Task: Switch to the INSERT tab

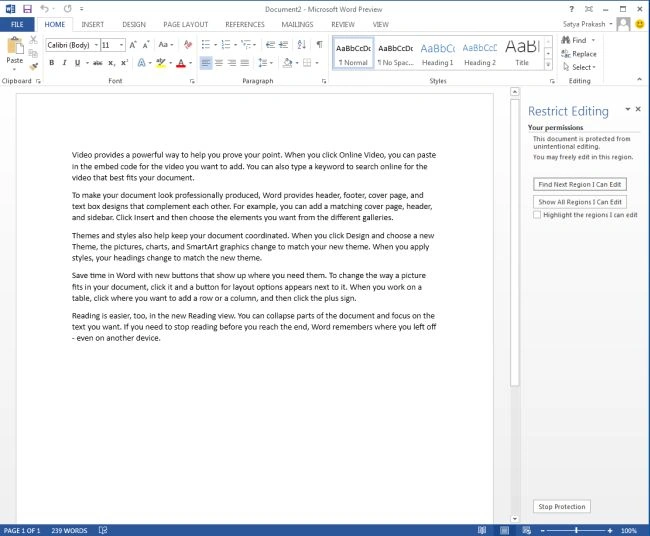Action: [x=92, y=24]
